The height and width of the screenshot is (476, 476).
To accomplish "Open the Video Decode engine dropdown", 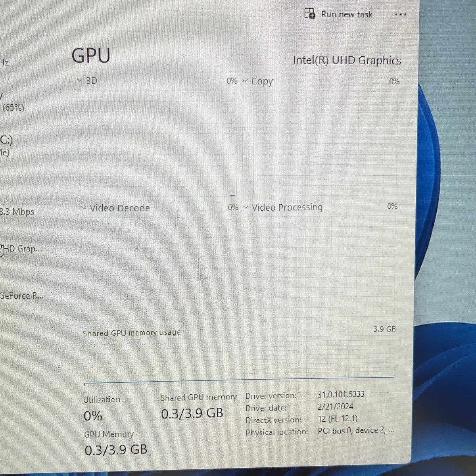I will click(x=83, y=208).
